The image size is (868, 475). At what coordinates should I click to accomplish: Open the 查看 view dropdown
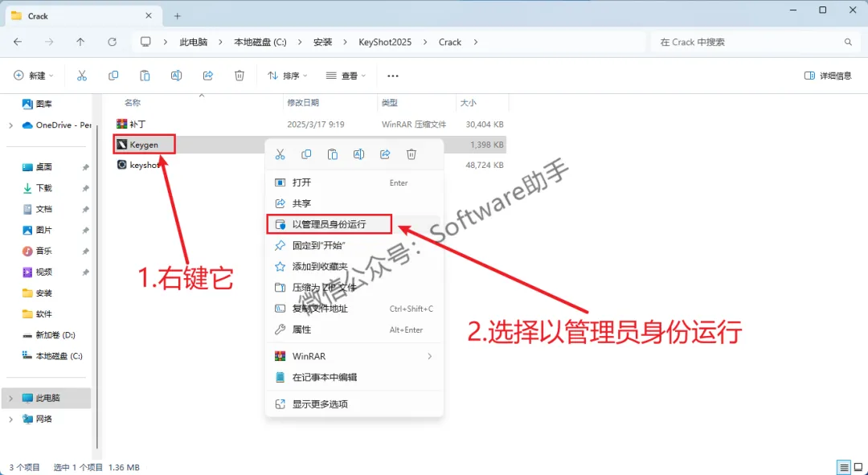coord(346,76)
